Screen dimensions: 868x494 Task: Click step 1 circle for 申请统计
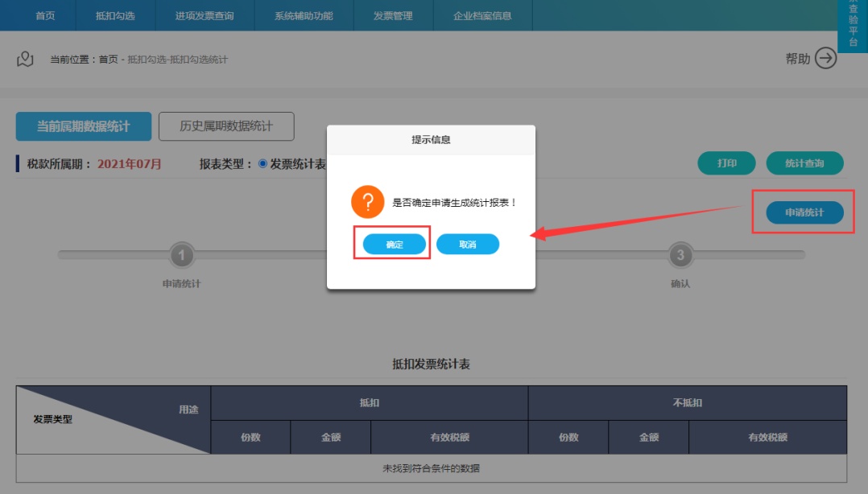[x=181, y=256]
